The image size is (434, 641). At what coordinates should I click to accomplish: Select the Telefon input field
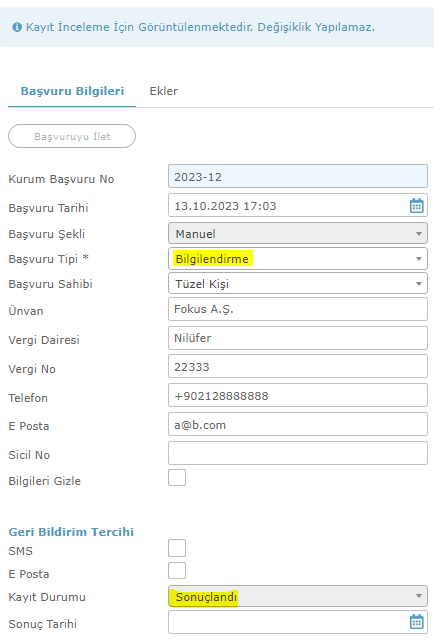point(298,395)
